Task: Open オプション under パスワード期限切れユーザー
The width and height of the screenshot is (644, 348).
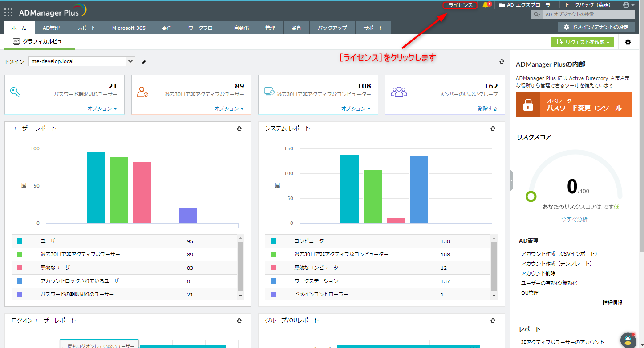Action: [102, 108]
